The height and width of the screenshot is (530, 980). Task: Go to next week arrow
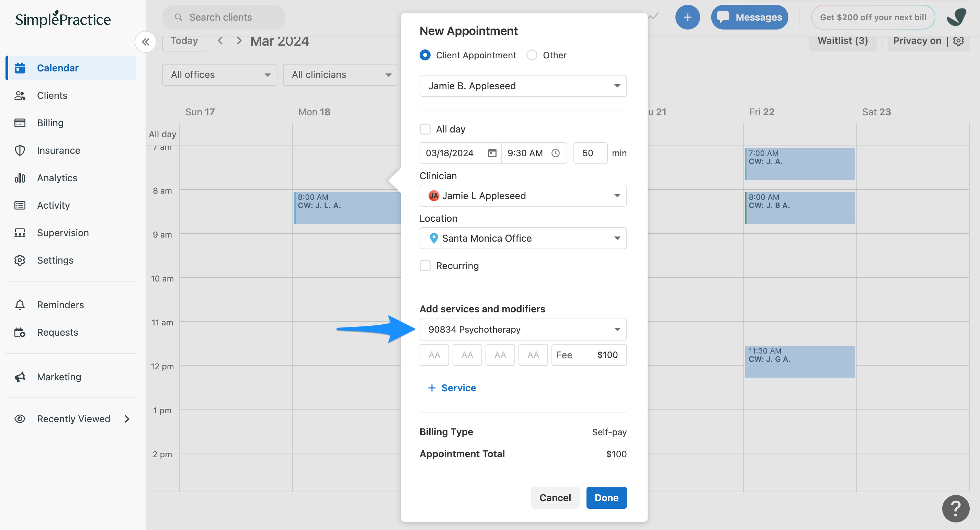click(239, 41)
